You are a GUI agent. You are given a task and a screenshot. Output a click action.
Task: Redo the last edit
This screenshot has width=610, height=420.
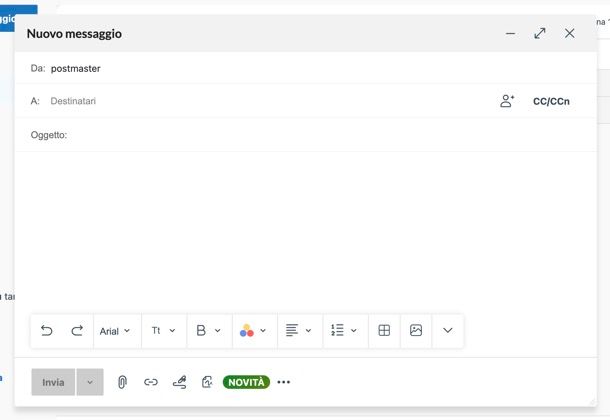(x=77, y=331)
